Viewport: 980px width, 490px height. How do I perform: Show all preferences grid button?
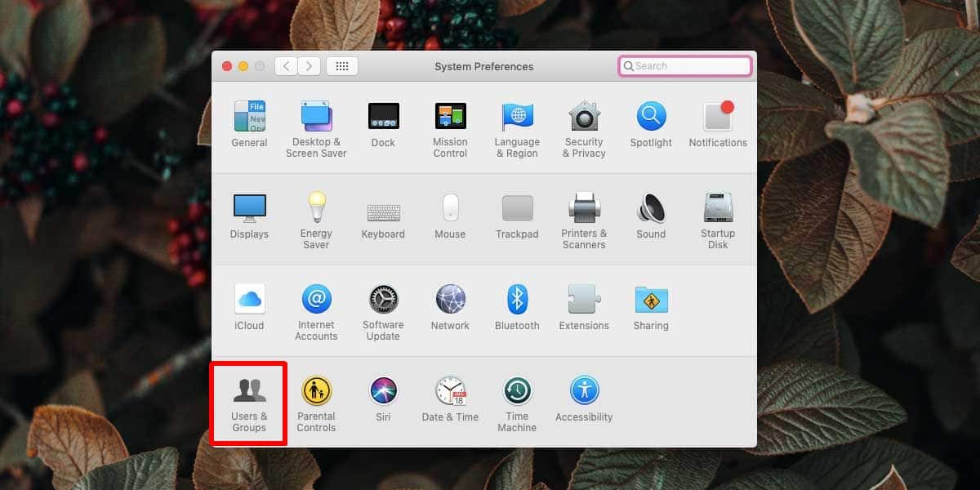tap(342, 66)
